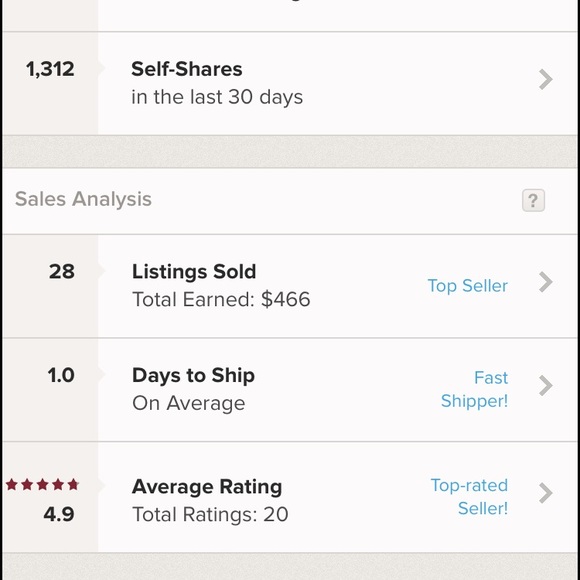
Task: Tap the five-star rating icons
Action: click(43, 484)
